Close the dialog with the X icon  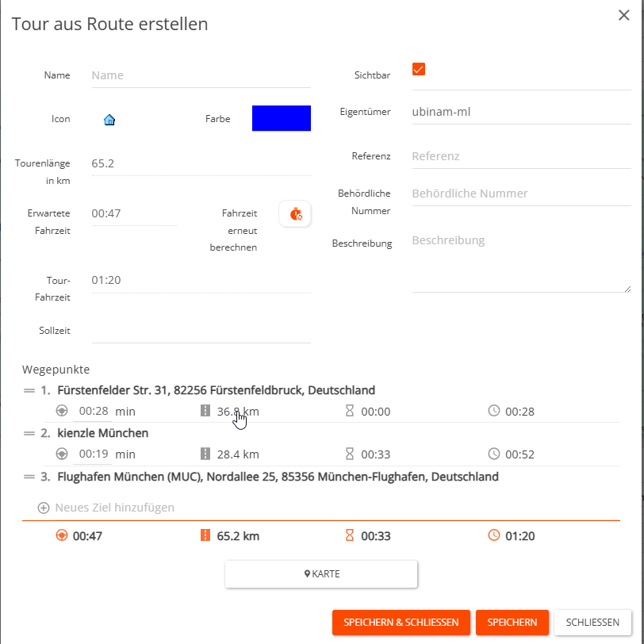coord(624,14)
